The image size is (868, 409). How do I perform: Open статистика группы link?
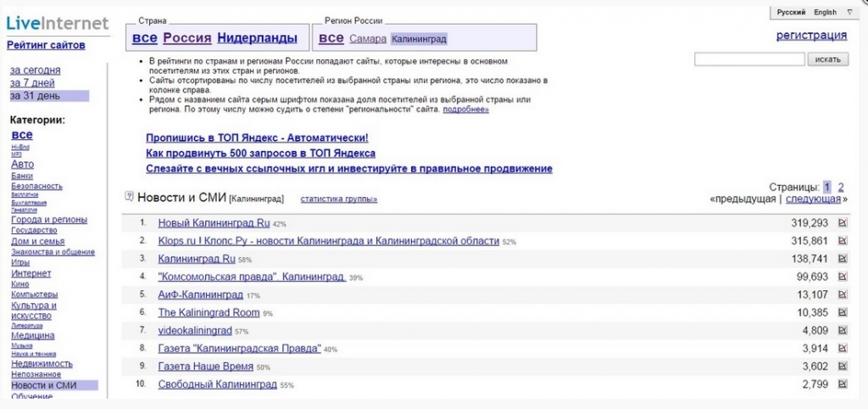click(x=339, y=199)
